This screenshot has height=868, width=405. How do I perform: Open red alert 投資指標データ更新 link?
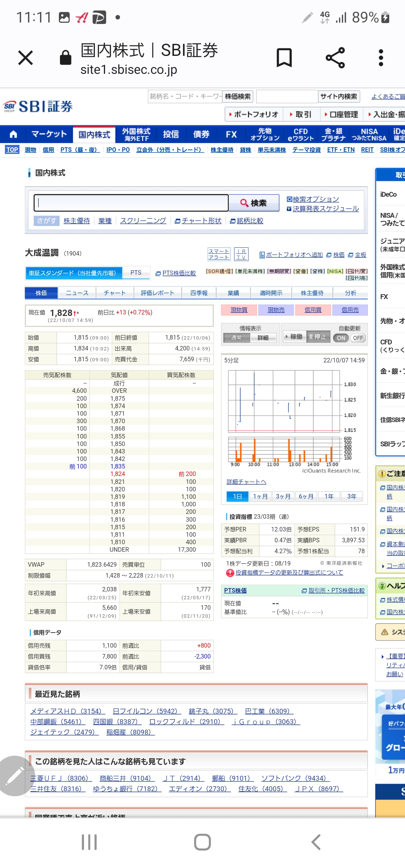[289, 573]
